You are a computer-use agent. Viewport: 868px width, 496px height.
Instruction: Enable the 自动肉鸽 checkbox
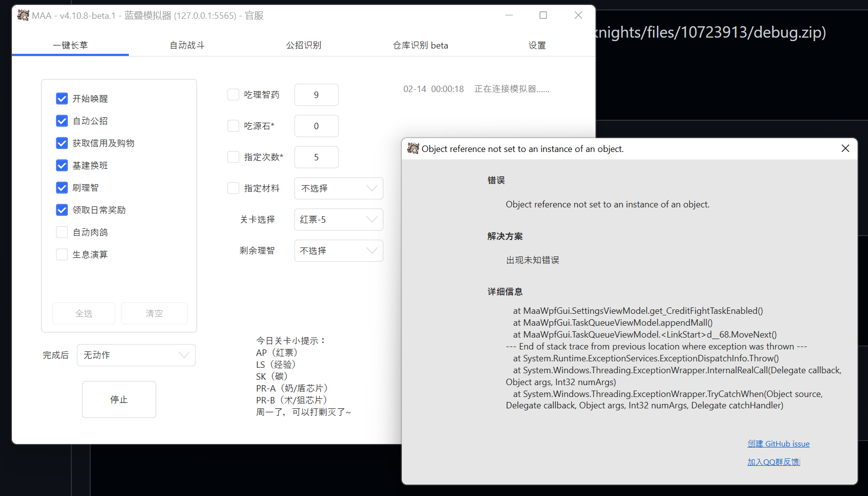(x=61, y=232)
